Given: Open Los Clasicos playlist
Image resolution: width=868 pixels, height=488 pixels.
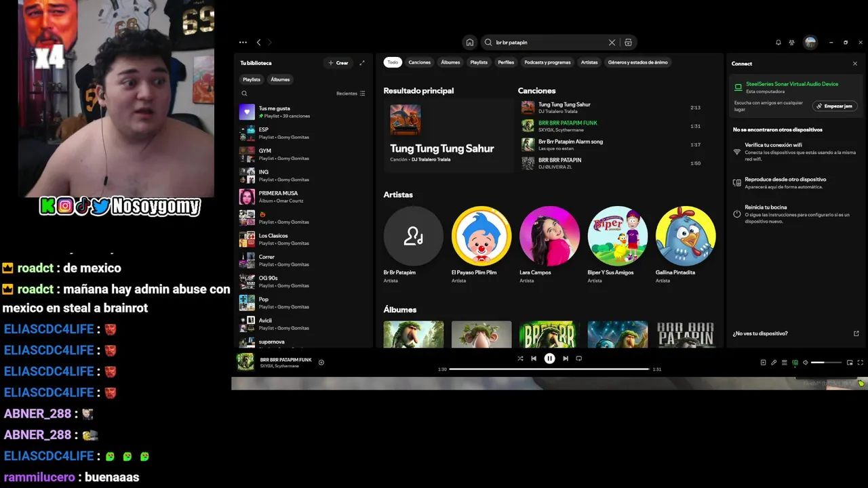Looking at the screenshot, I should tap(304, 239).
